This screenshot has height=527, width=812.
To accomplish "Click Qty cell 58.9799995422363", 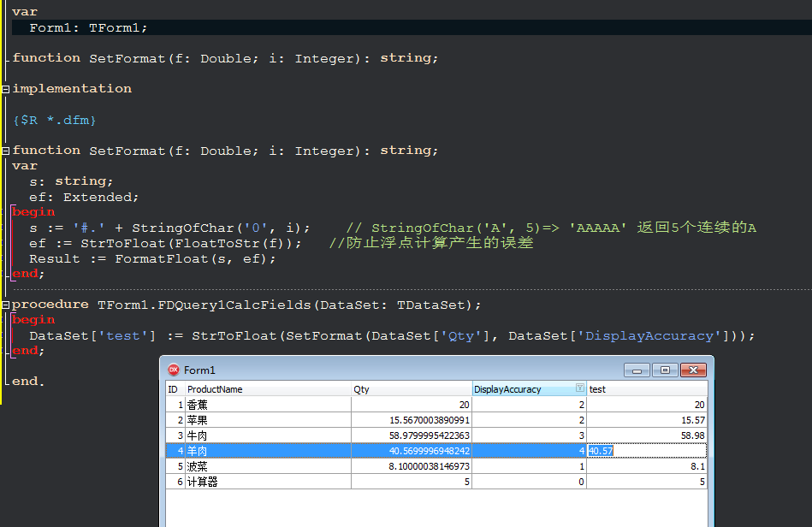I will pos(412,436).
